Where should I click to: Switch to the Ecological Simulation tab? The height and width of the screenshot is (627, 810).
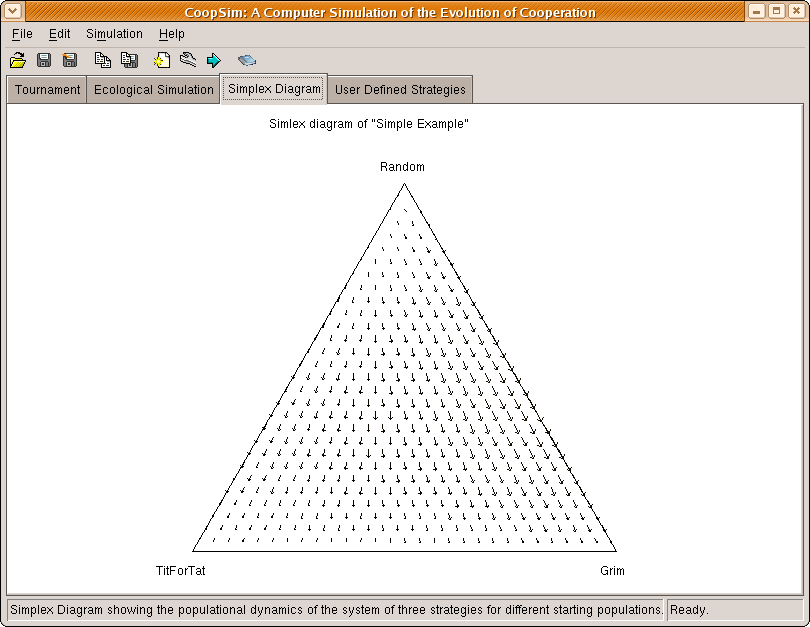click(x=152, y=89)
